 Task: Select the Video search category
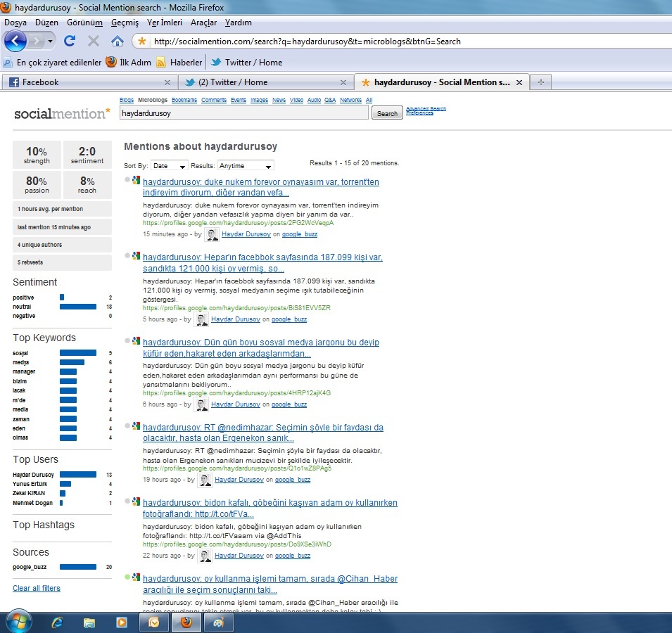[296, 100]
